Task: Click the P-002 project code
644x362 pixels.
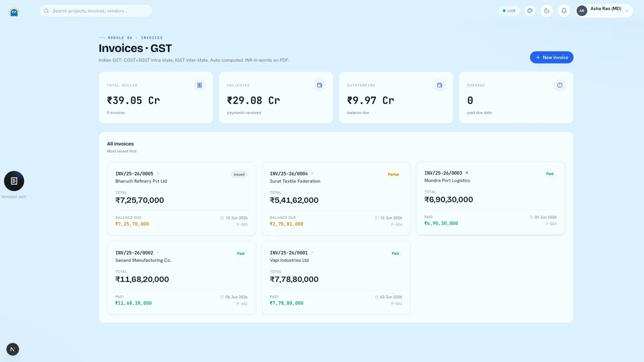Action: pyautogui.click(x=242, y=304)
